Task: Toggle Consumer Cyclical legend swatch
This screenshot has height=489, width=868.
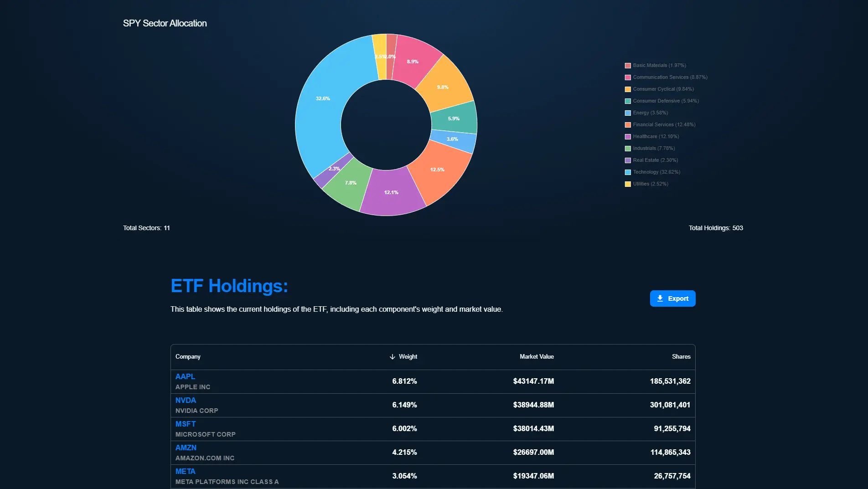Action: [x=628, y=89]
